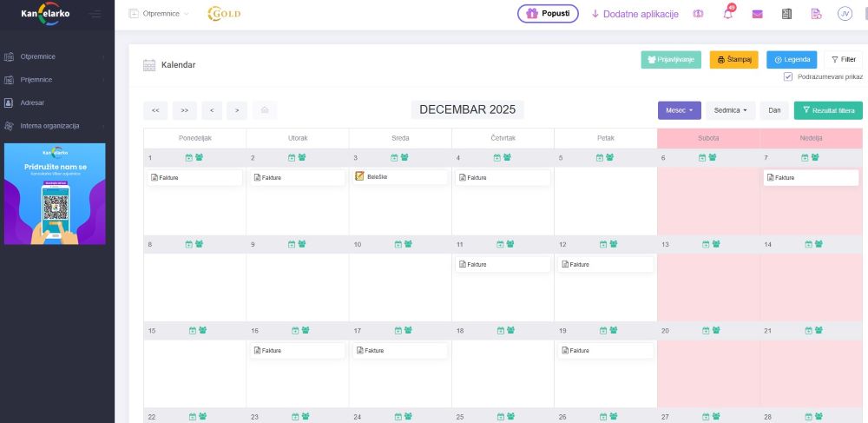Click the document icon next to the JV avatar
Image resolution: width=868 pixels, height=423 pixels.
click(816, 14)
